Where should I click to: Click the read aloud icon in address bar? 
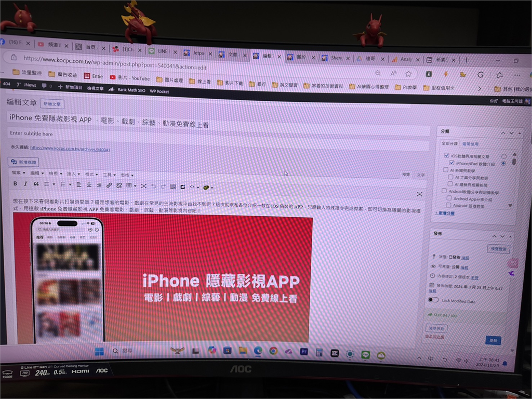(x=393, y=73)
